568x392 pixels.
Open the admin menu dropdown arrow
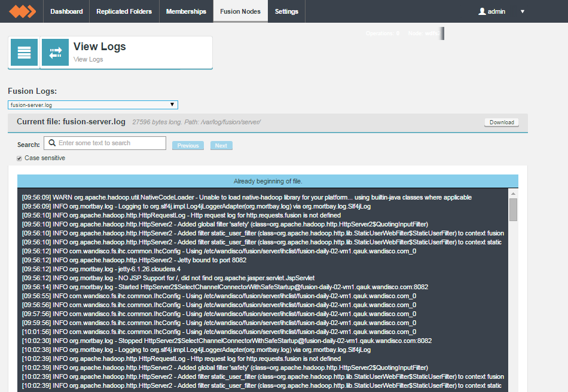click(x=523, y=11)
